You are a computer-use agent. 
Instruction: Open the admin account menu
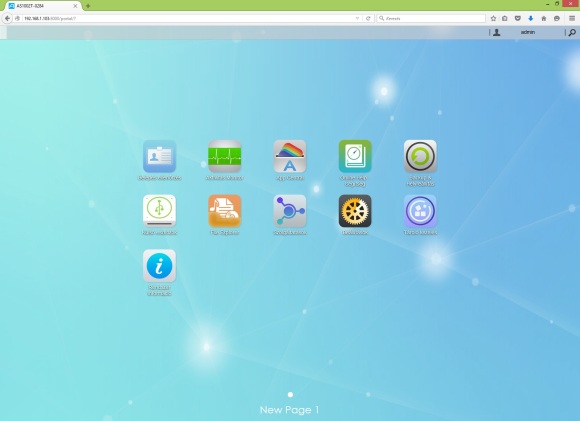(x=528, y=32)
